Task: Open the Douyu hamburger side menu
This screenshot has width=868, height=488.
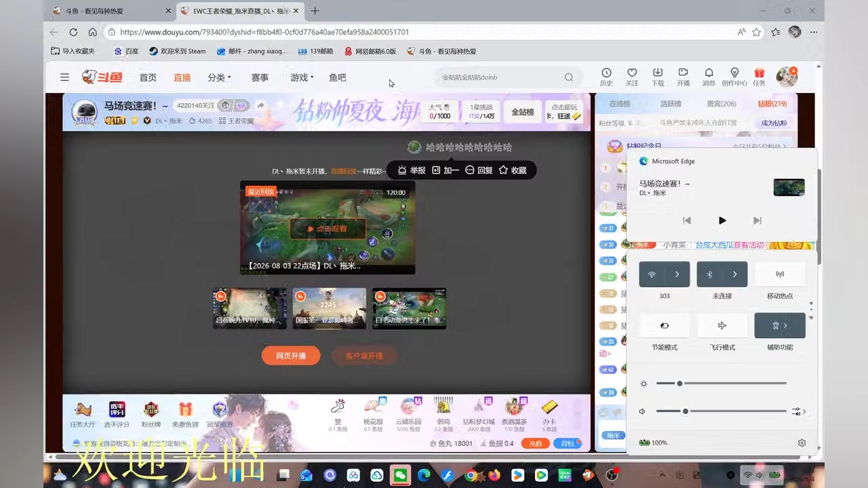Action: coord(64,77)
